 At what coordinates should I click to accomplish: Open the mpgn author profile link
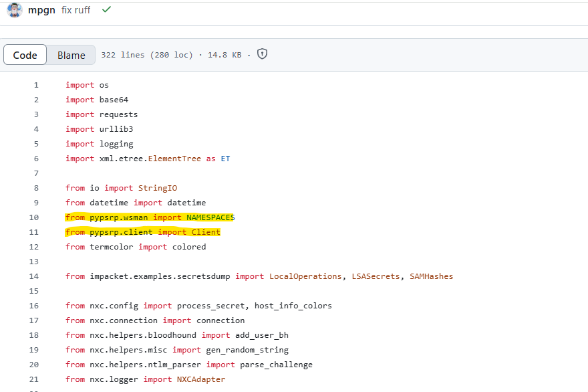point(41,10)
